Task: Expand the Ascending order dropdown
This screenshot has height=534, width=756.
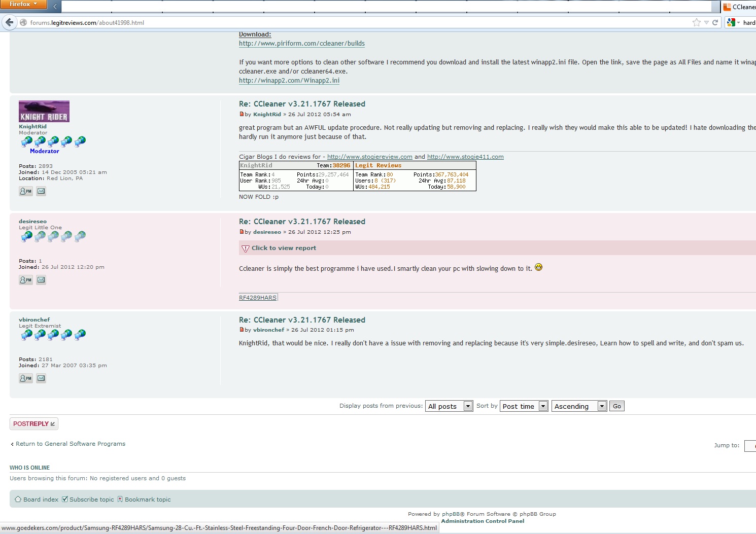Action: click(x=579, y=406)
